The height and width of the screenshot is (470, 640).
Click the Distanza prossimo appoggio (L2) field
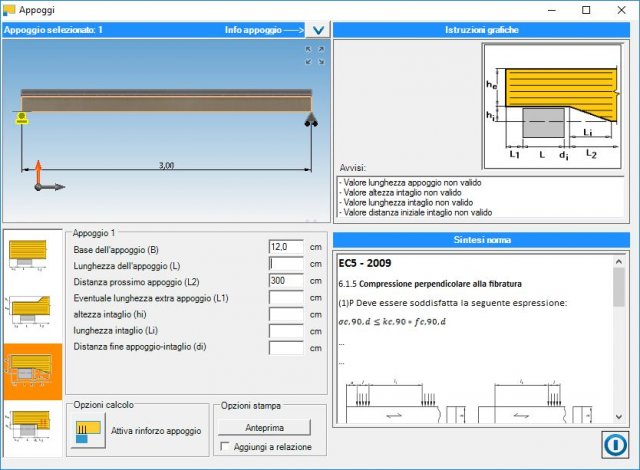click(x=286, y=281)
